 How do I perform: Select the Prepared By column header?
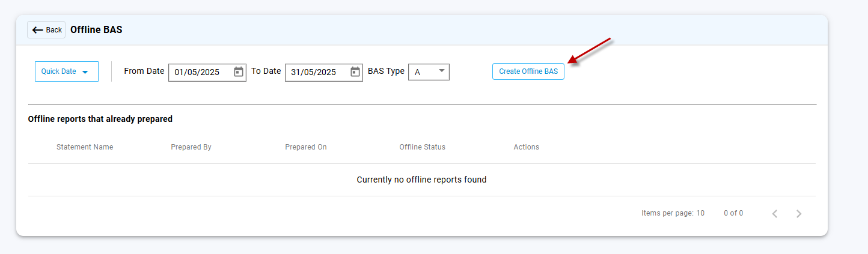tap(191, 147)
